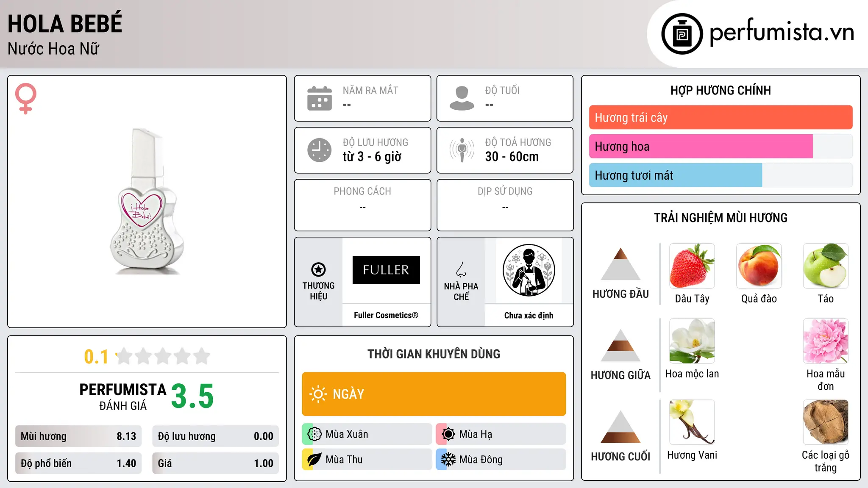Click the Hương trái cây accord bar
Screen dimensions: 868x488
point(721,117)
